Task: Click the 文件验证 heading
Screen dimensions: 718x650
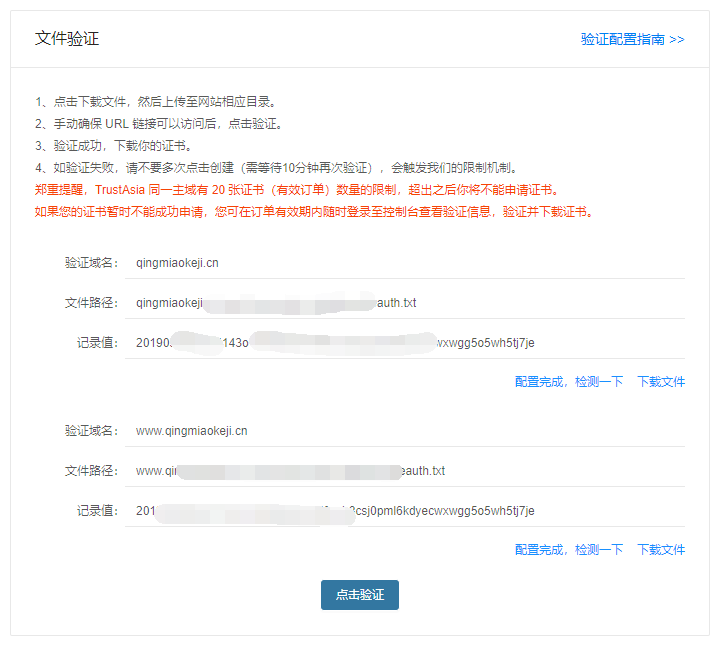Action: (67, 38)
